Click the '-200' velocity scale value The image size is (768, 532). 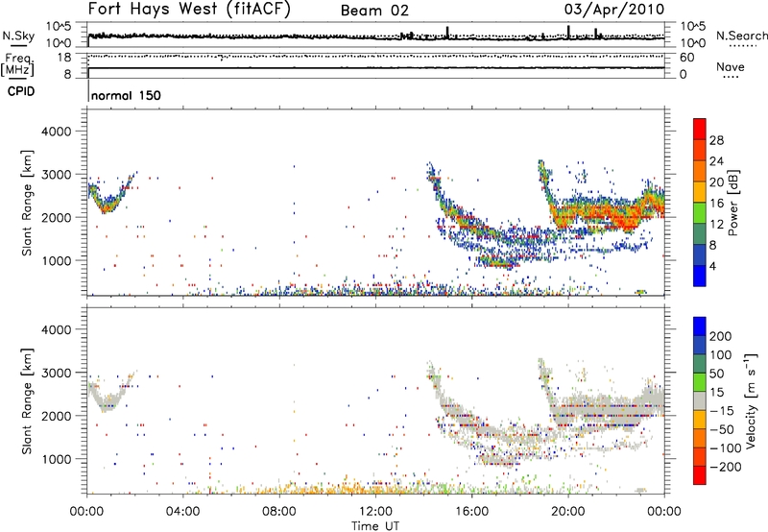(725, 467)
